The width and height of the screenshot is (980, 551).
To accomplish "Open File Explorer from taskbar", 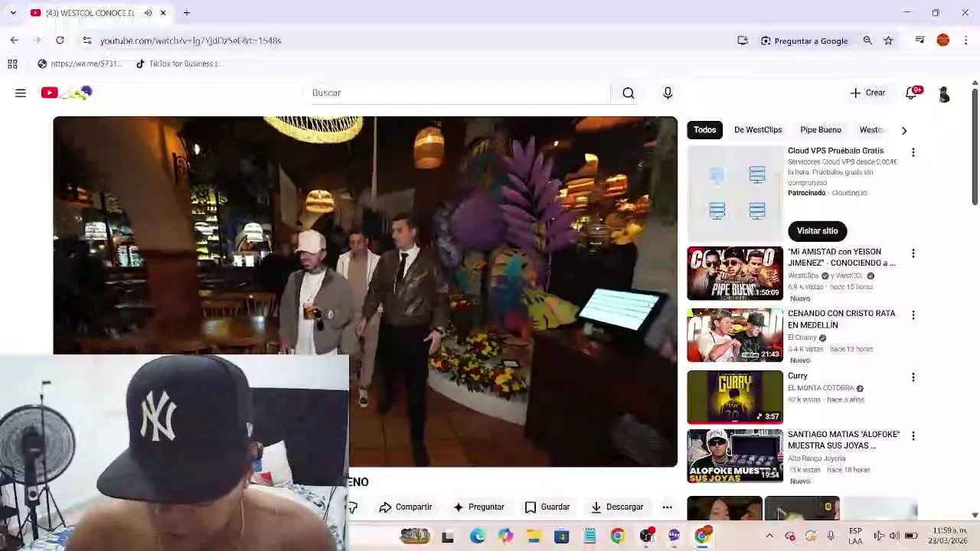I will pos(534,536).
